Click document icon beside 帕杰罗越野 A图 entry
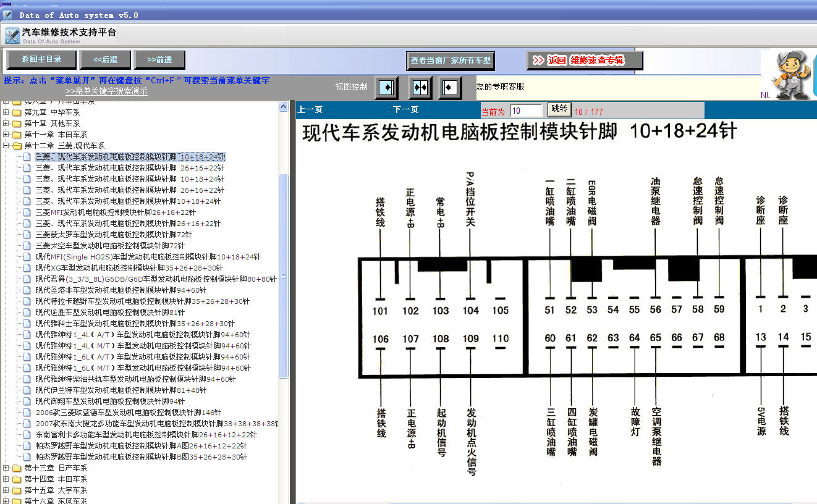The image size is (817, 504). [27, 446]
